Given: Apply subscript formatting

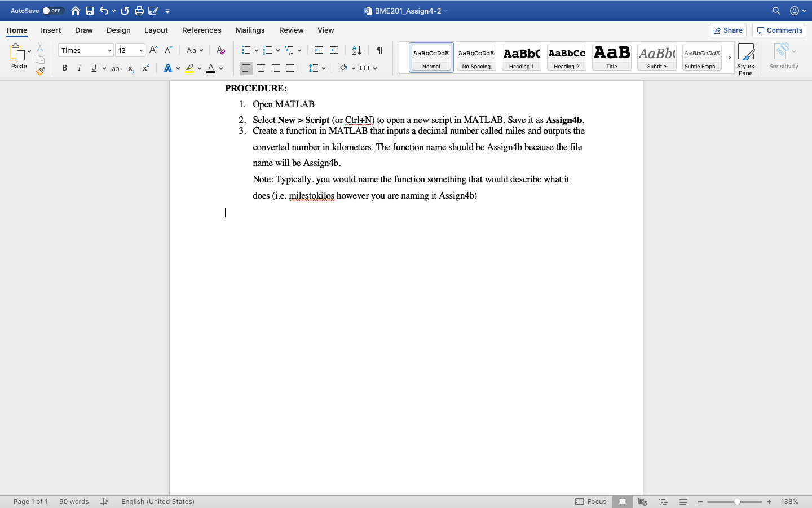Looking at the screenshot, I should [x=130, y=69].
